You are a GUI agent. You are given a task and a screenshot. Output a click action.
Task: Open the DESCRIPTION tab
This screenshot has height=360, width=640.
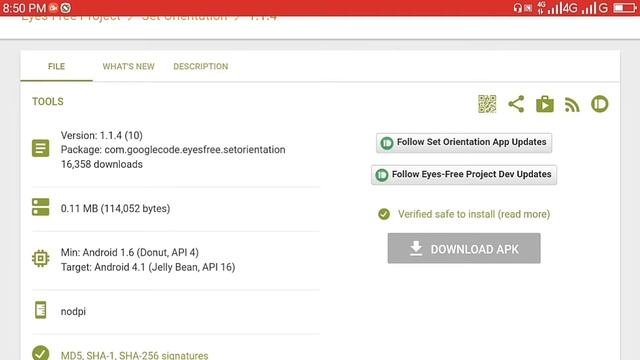click(201, 67)
